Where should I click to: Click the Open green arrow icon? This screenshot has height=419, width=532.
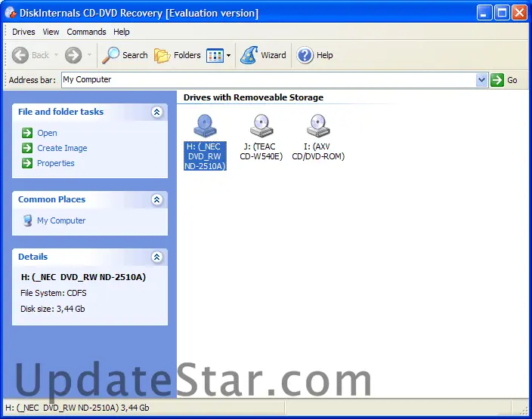pos(27,133)
